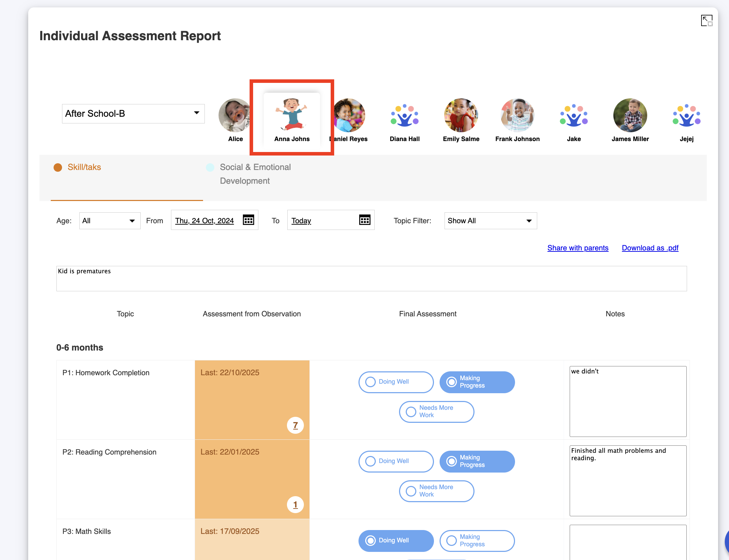Viewport: 729px width, 560px height.
Task: Click the expand window icon in the corner
Action: click(x=706, y=20)
